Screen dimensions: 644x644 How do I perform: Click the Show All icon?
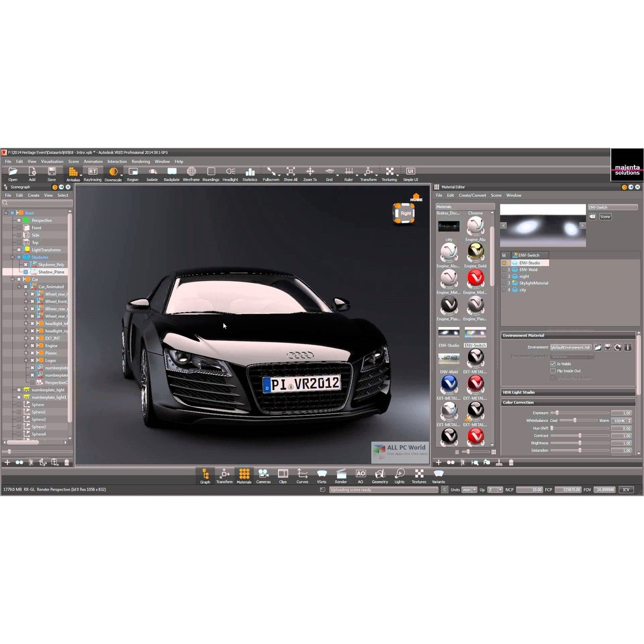coord(291,174)
